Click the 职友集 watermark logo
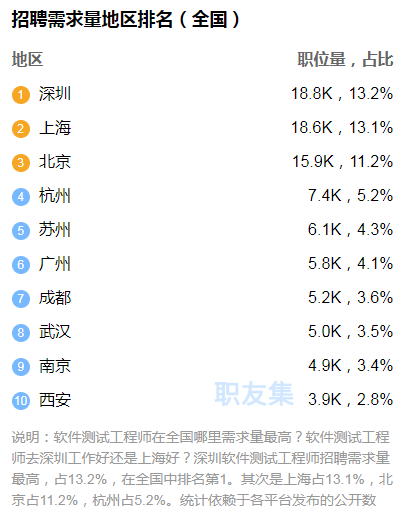The width and height of the screenshot is (409, 510). coord(254,394)
